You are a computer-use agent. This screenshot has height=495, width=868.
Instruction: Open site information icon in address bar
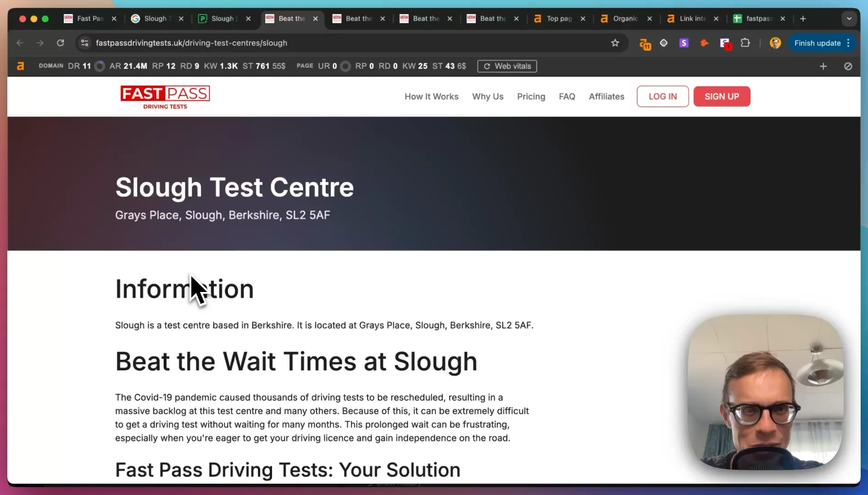[84, 43]
